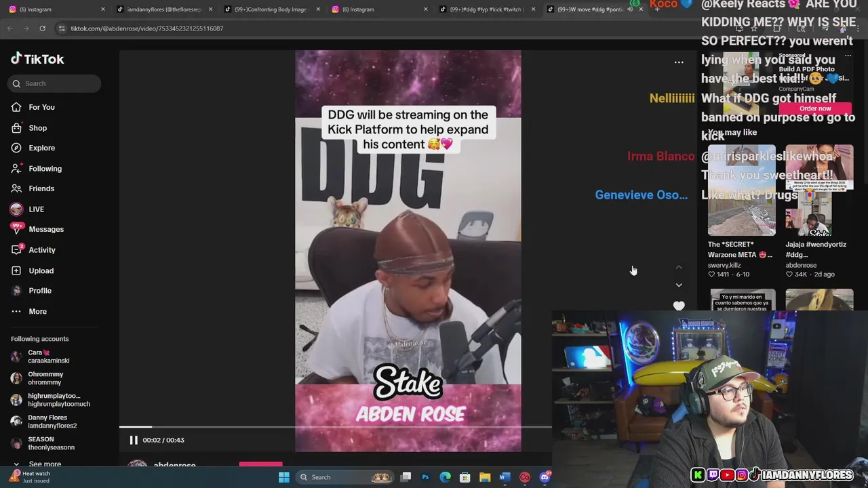The width and height of the screenshot is (868, 488).
Task: Open Word from taskbar
Action: pos(505,477)
